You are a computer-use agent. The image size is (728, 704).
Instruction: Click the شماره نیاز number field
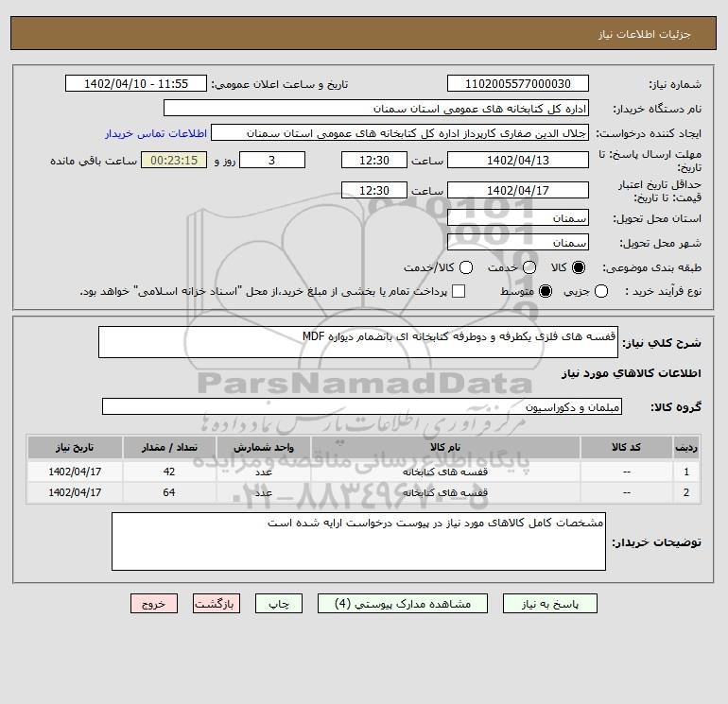(518, 83)
